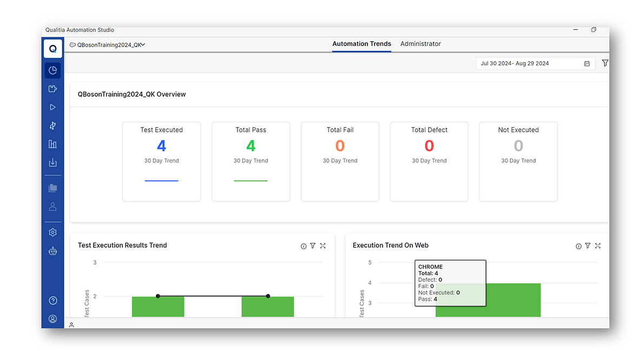Click the robot assistant icon in sidebar
Screen dimensions: 644x351
(52, 251)
